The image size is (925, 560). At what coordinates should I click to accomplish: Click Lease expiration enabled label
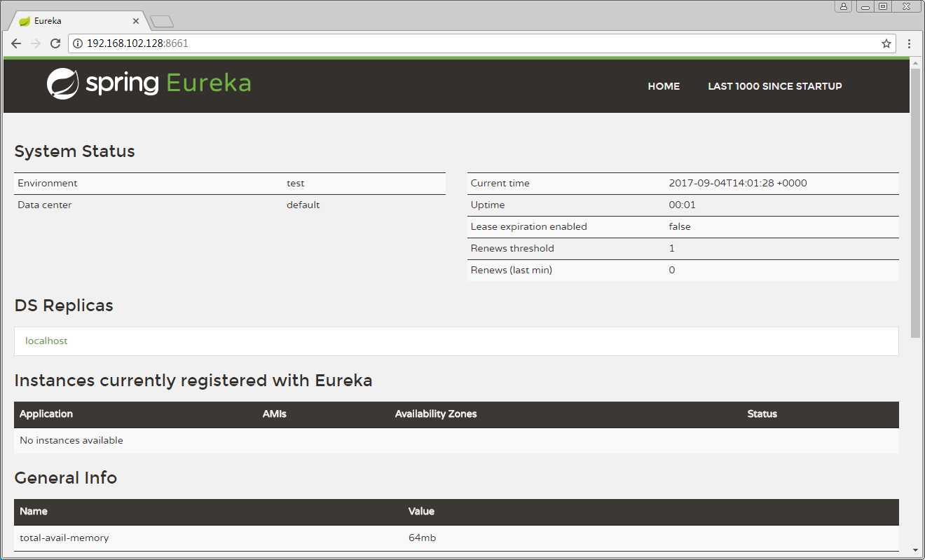(x=529, y=226)
